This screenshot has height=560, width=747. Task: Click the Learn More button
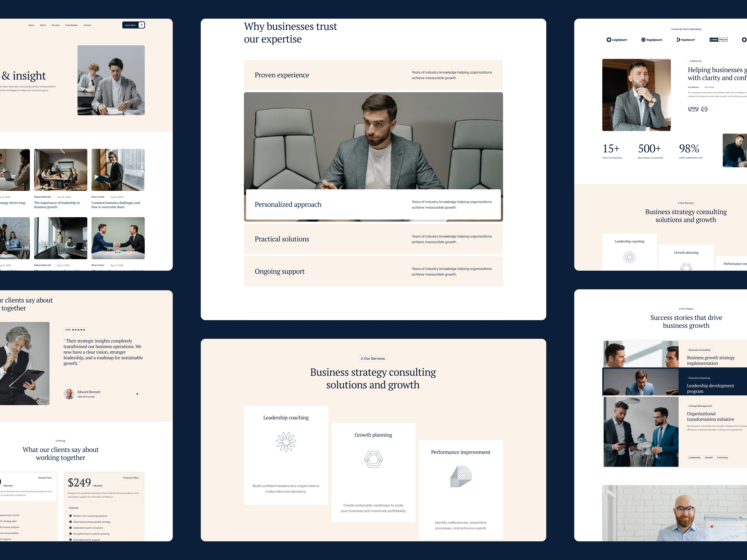[x=133, y=25]
